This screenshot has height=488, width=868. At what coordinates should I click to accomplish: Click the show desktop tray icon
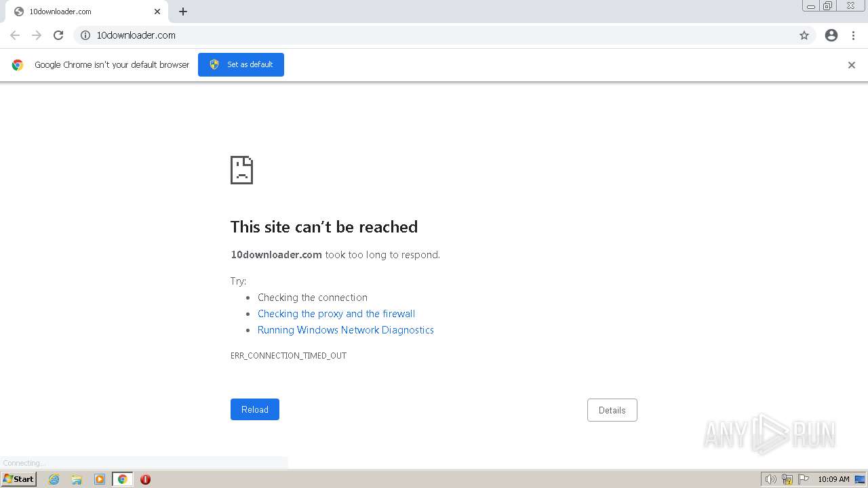point(860,479)
